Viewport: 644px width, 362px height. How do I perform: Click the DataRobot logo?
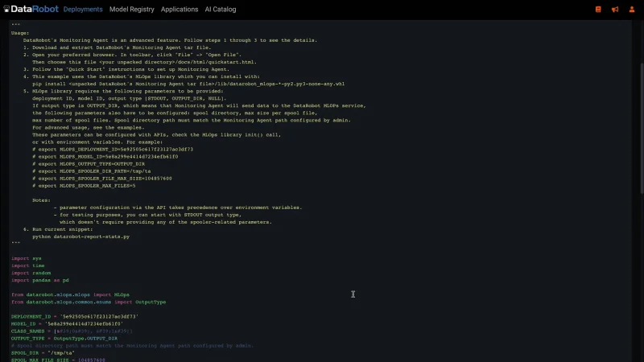click(31, 9)
